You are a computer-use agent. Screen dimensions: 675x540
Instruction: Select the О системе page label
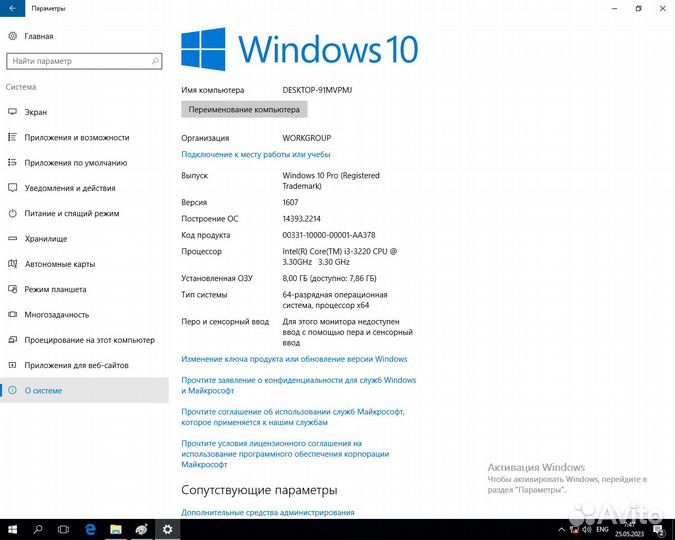[43, 391]
